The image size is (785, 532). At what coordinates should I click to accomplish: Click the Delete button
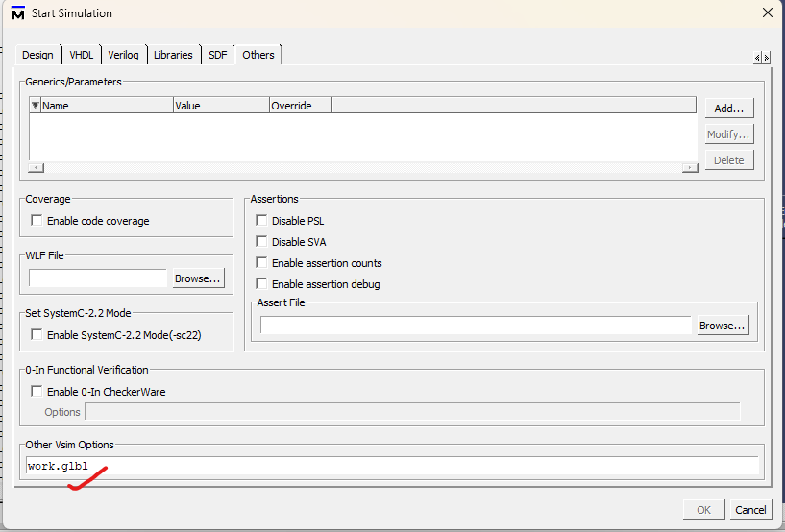(x=729, y=160)
